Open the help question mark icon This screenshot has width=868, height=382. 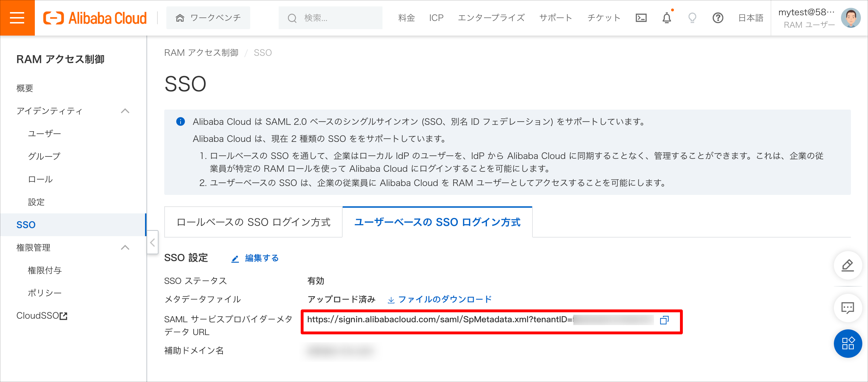(x=718, y=18)
